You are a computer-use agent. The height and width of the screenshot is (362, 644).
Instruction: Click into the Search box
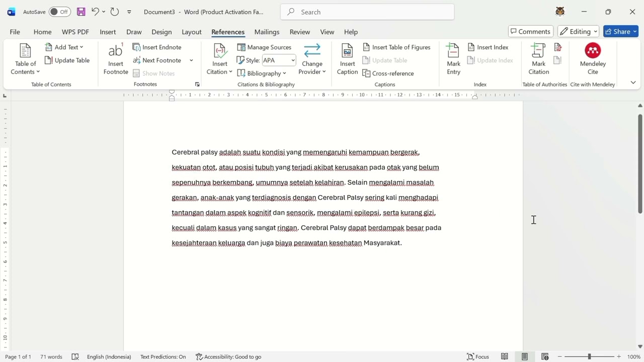367,12
